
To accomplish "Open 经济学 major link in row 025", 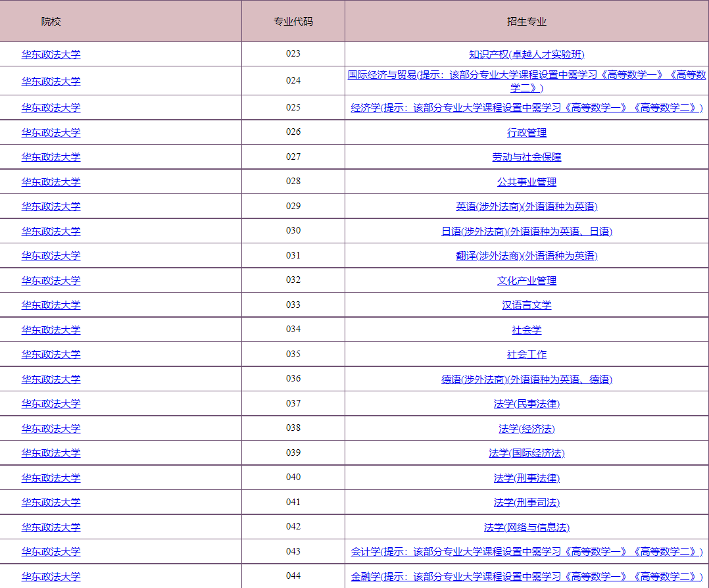I will [x=526, y=108].
